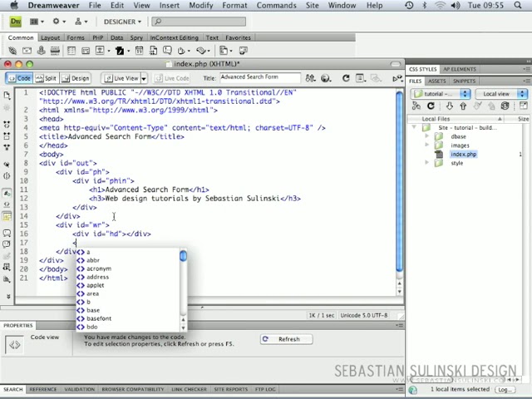
Task: Insert a div tag icon
Action: (86, 51)
